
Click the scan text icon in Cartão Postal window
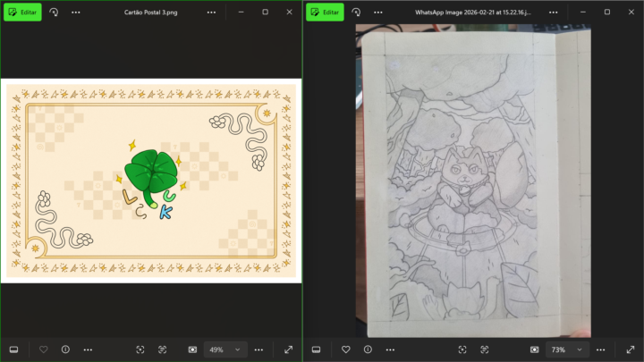[x=162, y=349]
